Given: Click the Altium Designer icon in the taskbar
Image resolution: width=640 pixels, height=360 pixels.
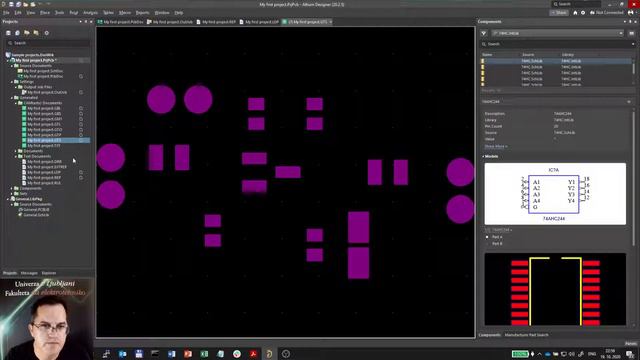Looking at the screenshot, I should 269,354.
